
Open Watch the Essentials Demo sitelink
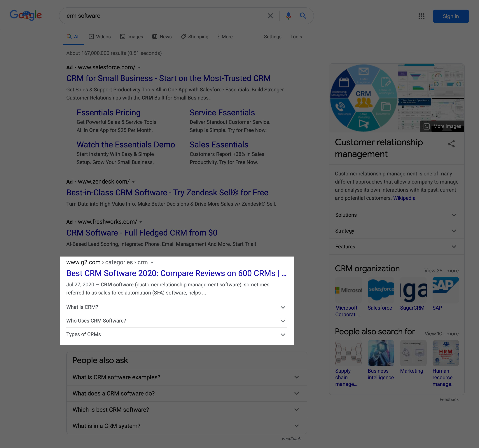click(126, 145)
